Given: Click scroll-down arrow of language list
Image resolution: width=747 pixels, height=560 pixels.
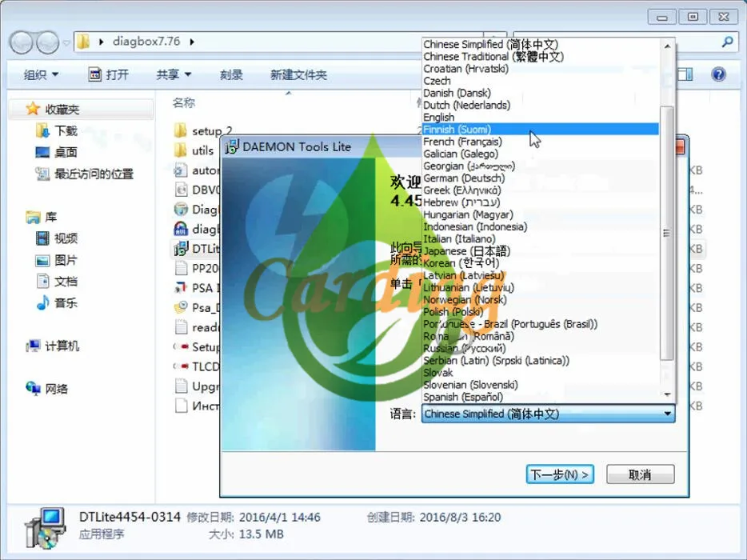Looking at the screenshot, I should (668, 394).
